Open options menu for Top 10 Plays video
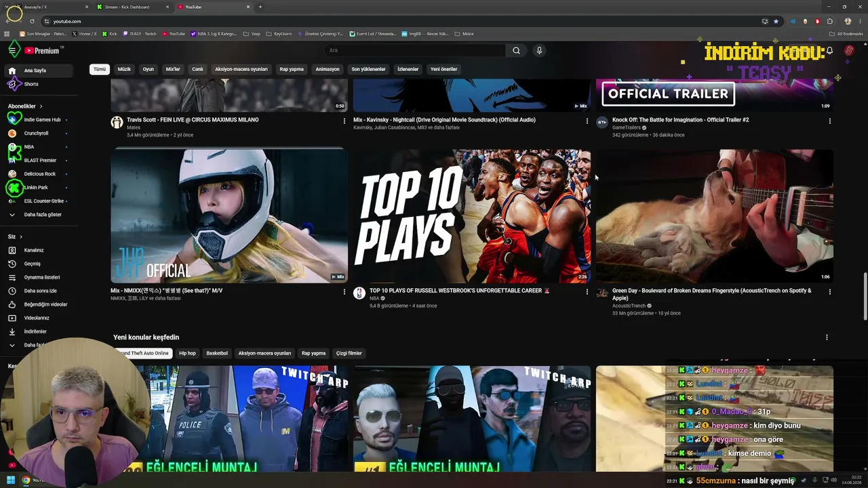The width and height of the screenshot is (868, 488). tap(587, 292)
